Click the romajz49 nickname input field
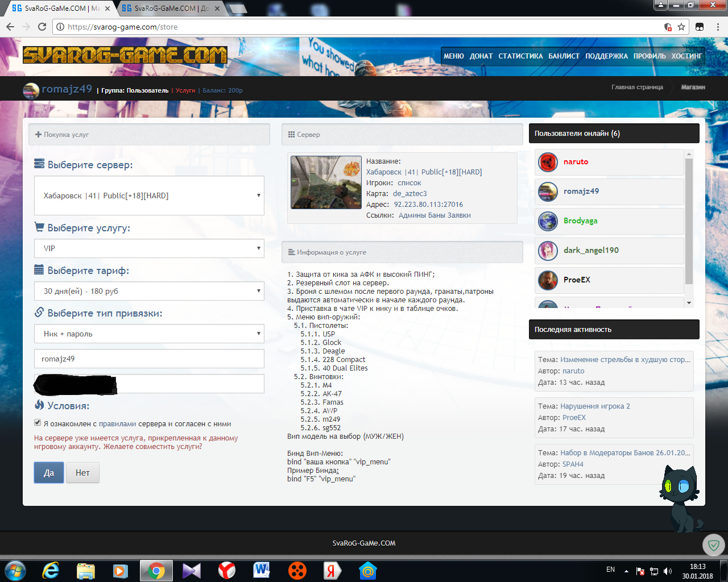The width and height of the screenshot is (728, 582). [x=149, y=359]
